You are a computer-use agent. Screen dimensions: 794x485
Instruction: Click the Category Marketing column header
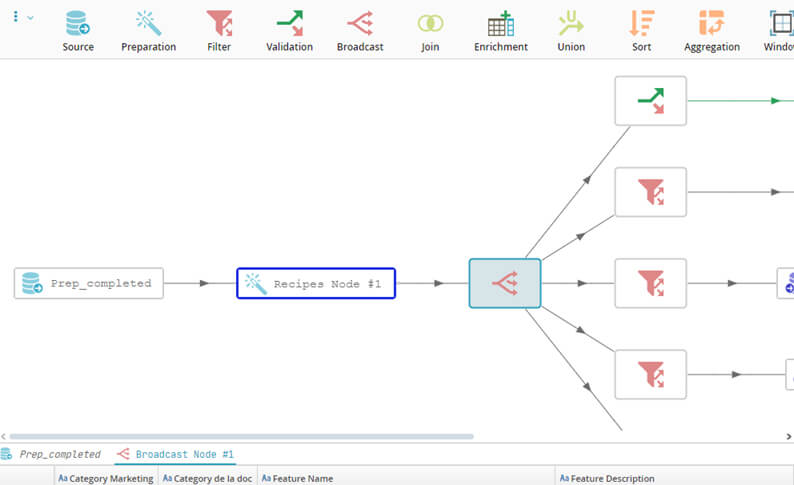[x=106, y=478]
